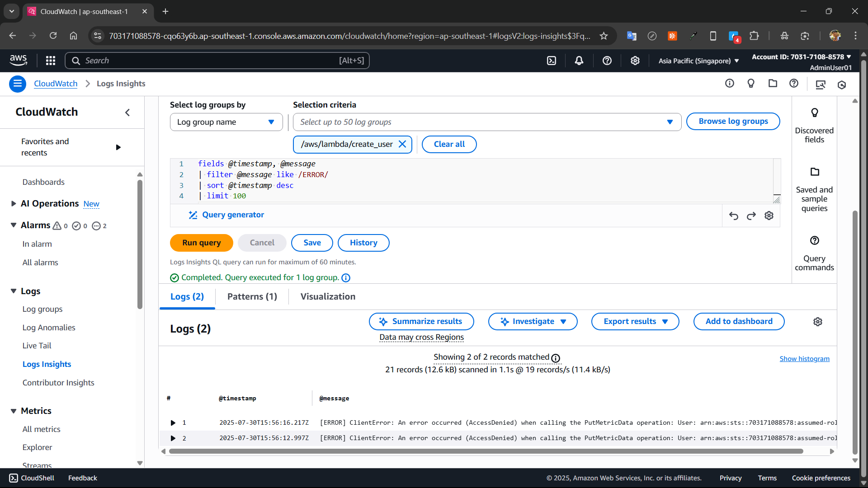This screenshot has width=868, height=488.
Task: Open AWS CloudShell icon in top bar
Action: (x=552, y=61)
